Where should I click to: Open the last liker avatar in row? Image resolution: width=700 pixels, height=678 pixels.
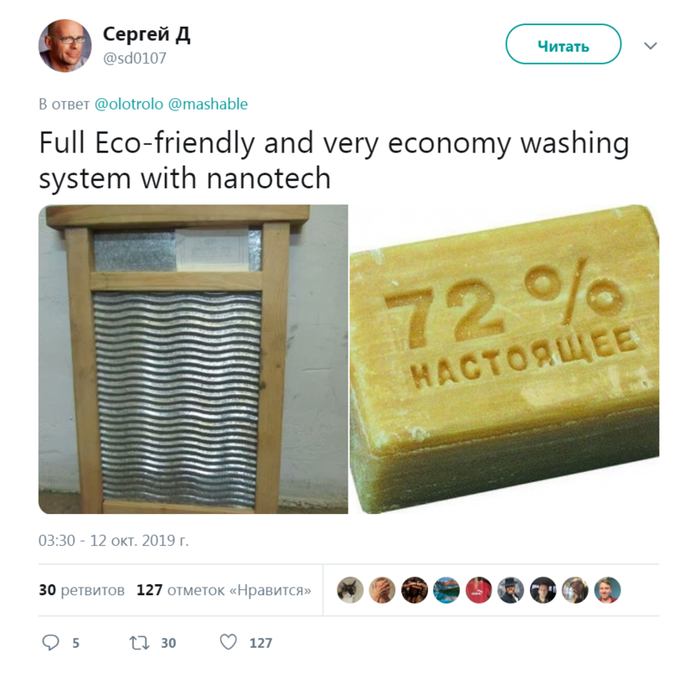(607, 590)
